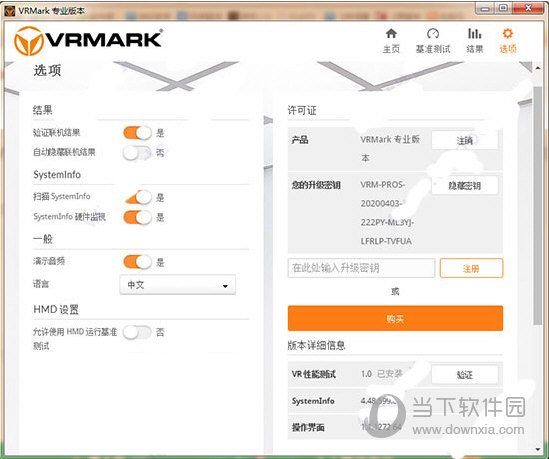This screenshot has height=459, width=549.
Task: Open the 语言 dropdown showing 中文
Action: click(178, 285)
